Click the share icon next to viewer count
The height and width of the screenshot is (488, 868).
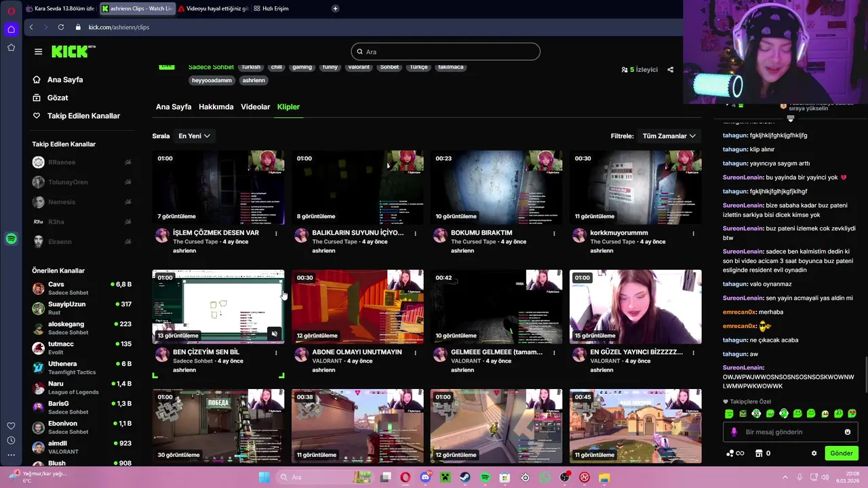[x=670, y=70]
